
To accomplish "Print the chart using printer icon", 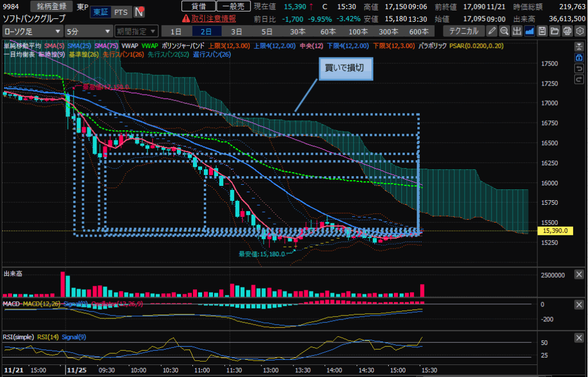I will tap(567, 31).
